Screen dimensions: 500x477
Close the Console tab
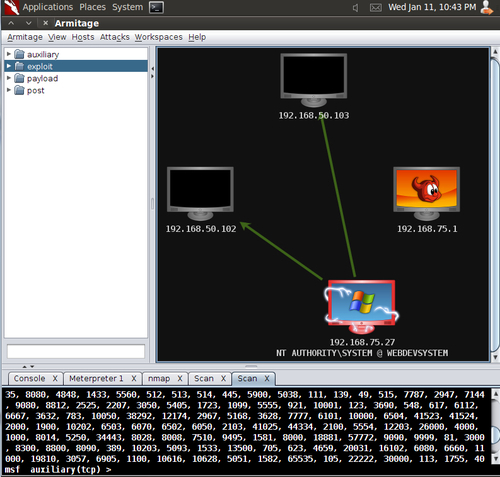[x=55, y=379]
